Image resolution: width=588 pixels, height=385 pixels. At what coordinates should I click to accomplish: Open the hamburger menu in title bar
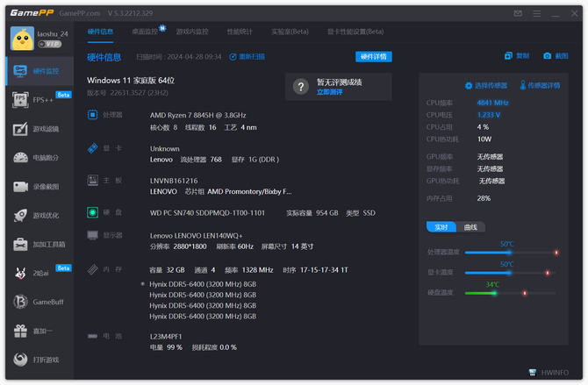(536, 14)
